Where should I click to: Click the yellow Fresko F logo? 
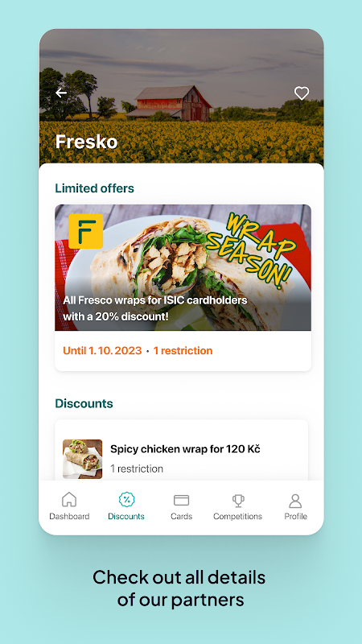86,231
